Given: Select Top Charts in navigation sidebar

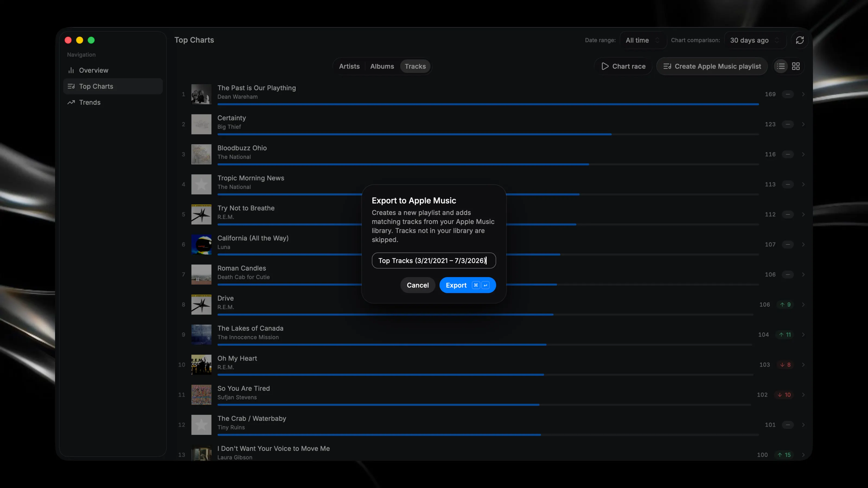Looking at the screenshot, I should (x=113, y=86).
